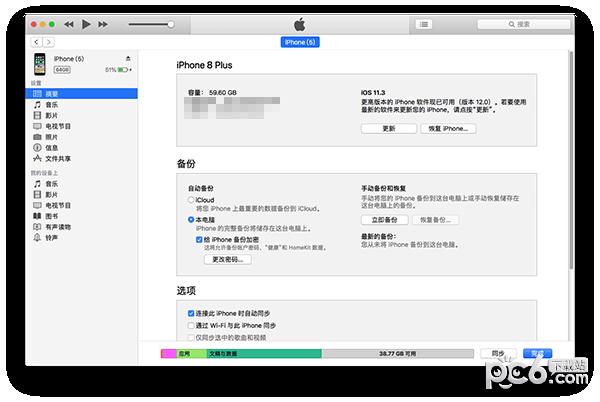Screen dimensions: 600x402
Task: Toggle 连接此 iPhone 时自动同步 checkbox
Action: click(x=191, y=312)
